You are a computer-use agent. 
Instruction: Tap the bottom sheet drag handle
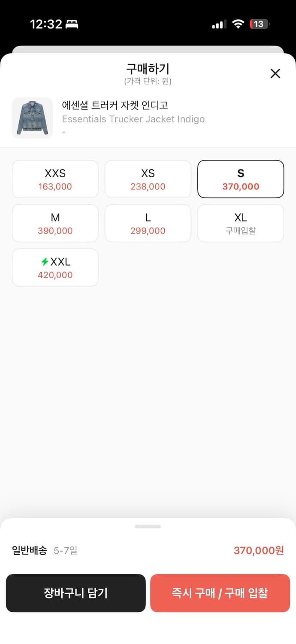(x=148, y=526)
